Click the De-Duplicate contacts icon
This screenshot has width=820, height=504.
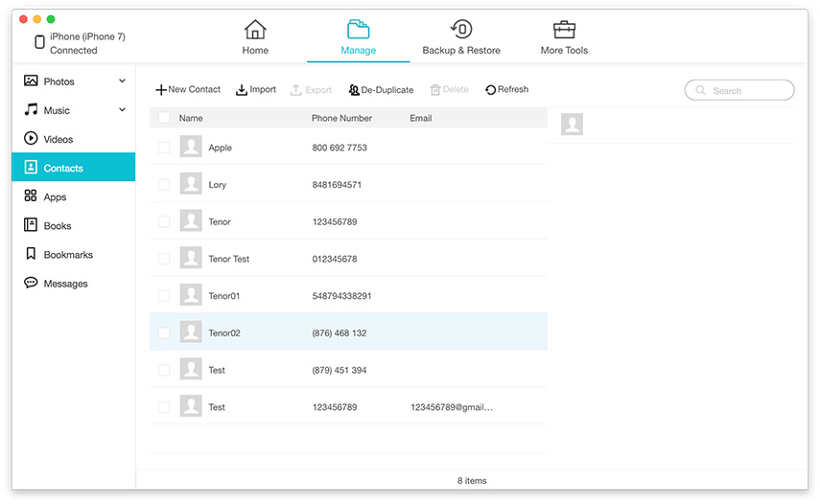point(354,90)
